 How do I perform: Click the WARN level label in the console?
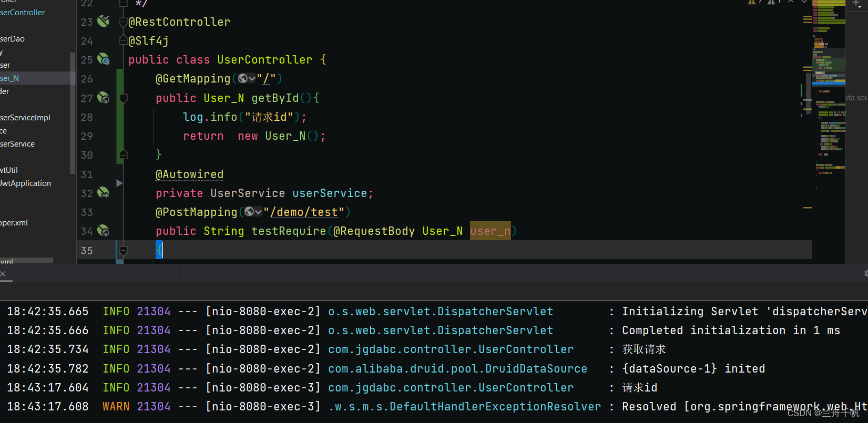click(x=116, y=407)
